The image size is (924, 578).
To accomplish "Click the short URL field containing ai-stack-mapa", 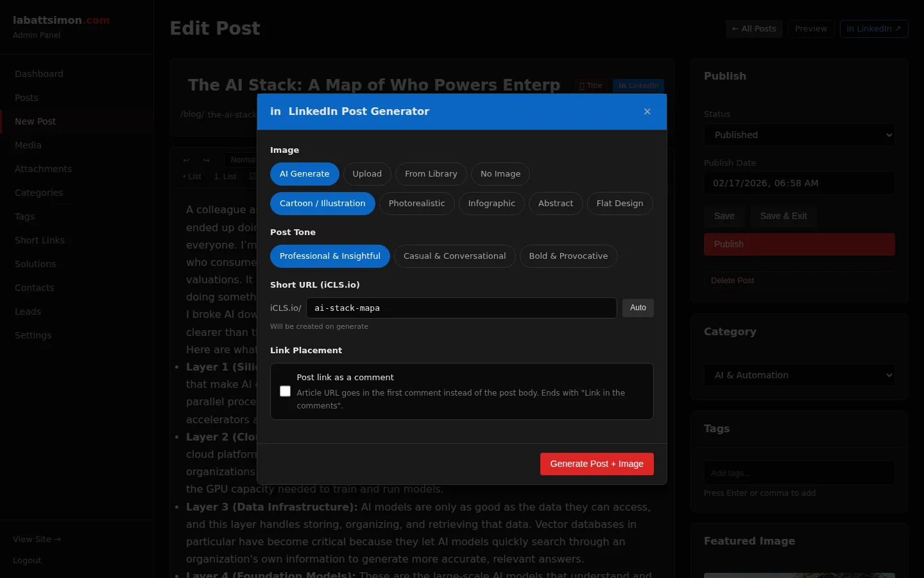I will [461, 308].
